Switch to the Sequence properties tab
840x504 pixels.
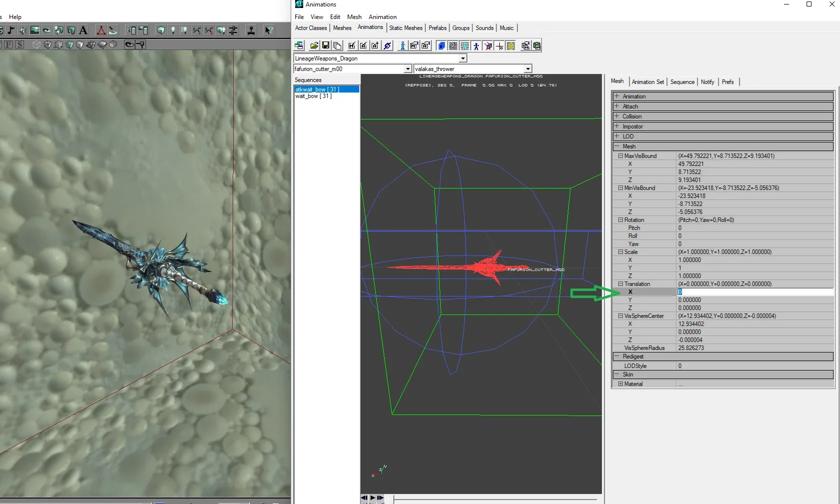(x=682, y=82)
